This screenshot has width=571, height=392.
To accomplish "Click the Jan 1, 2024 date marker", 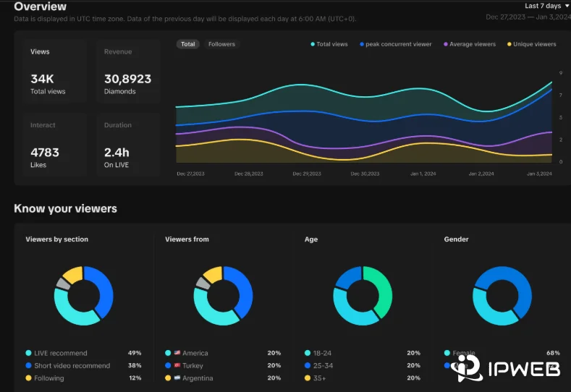I will coord(421,174).
